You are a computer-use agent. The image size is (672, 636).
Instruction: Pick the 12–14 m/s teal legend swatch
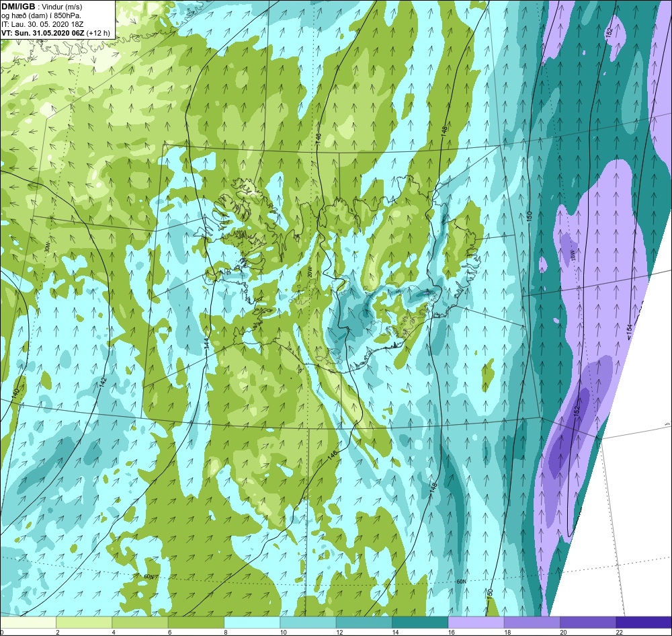[364, 622]
